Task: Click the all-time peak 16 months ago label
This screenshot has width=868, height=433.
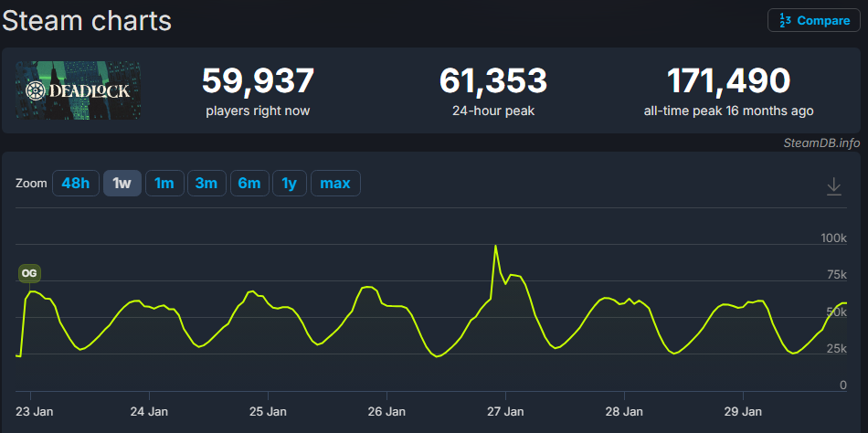Action: point(728,111)
